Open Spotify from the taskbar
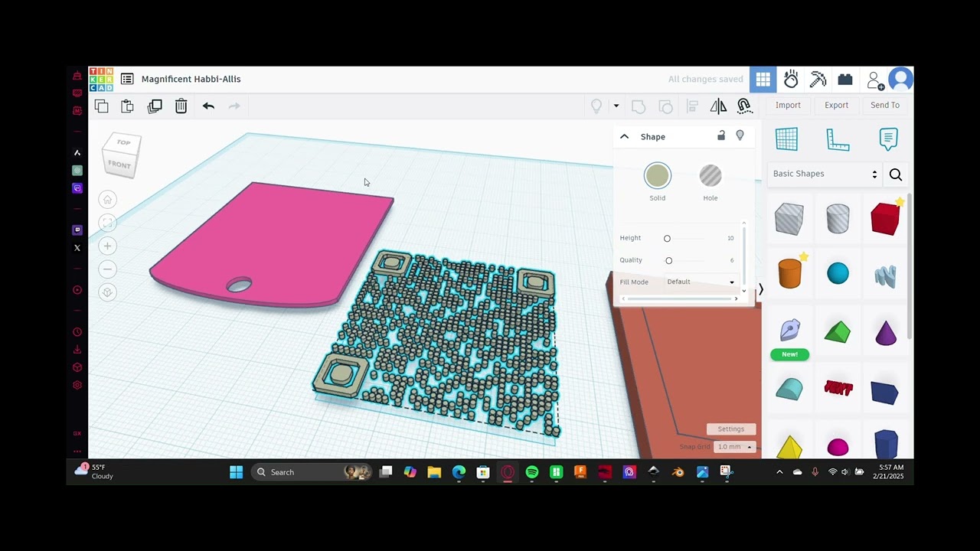 click(532, 472)
